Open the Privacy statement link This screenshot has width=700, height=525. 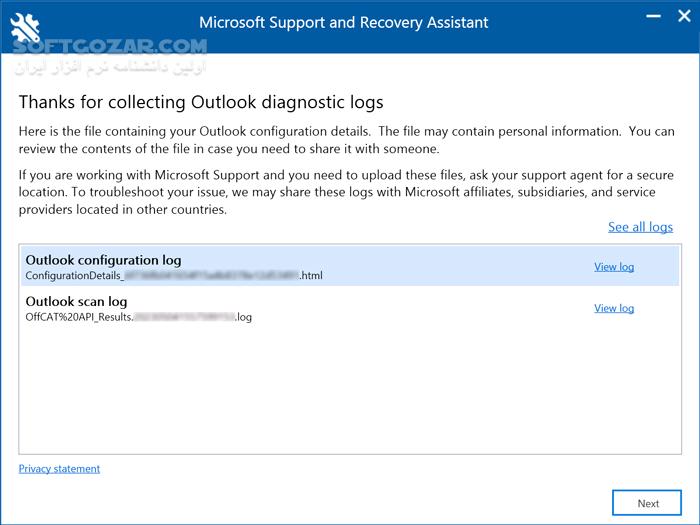[x=59, y=469]
